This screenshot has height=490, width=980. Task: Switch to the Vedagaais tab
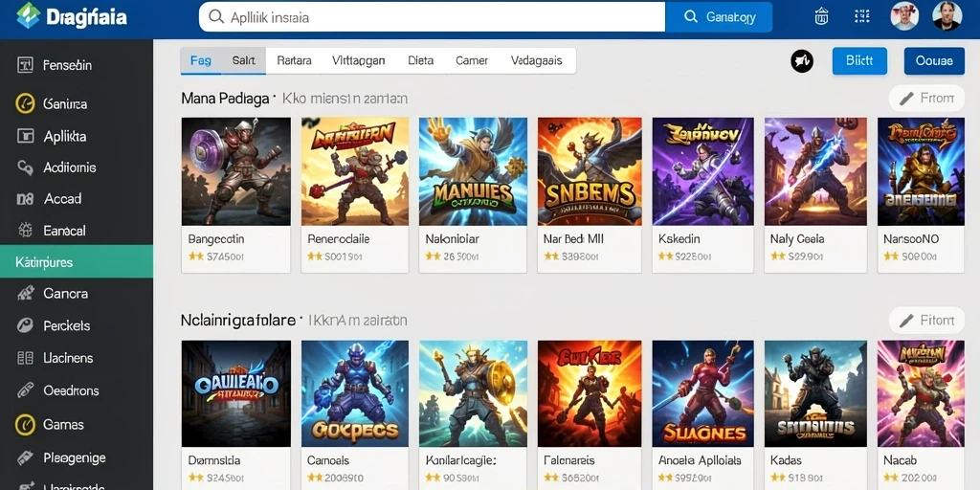[536, 60]
